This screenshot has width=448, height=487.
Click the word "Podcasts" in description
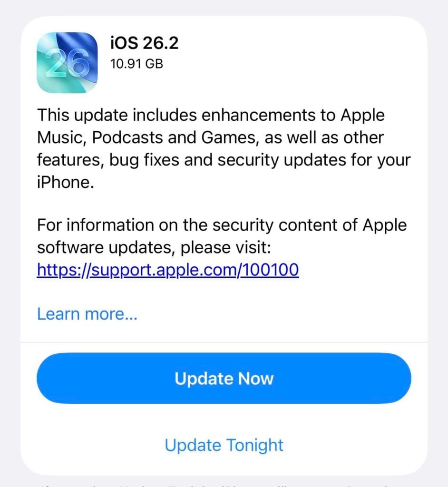pyautogui.click(x=127, y=137)
